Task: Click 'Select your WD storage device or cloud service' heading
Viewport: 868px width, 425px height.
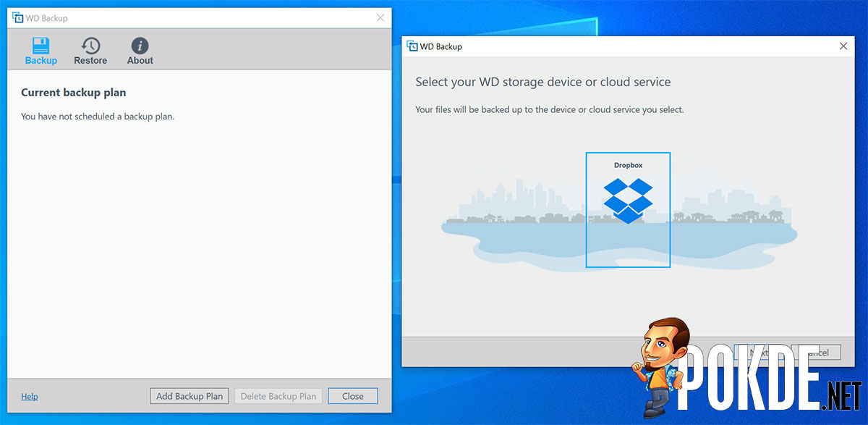Action: (543, 83)
